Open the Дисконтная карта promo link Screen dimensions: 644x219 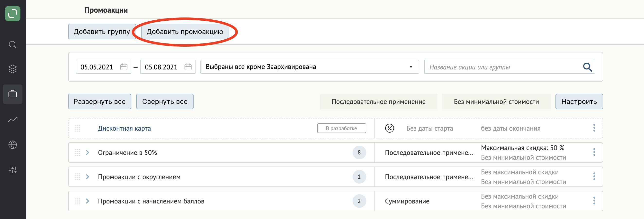(124, 128)
